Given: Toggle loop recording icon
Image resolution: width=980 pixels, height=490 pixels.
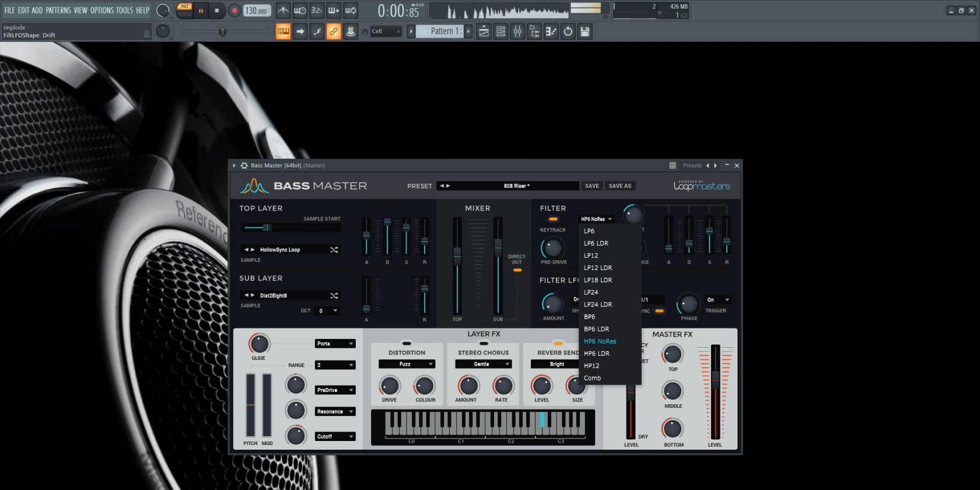Looking at the screenshot, I should pyautogui.click(x=351, y=10).
